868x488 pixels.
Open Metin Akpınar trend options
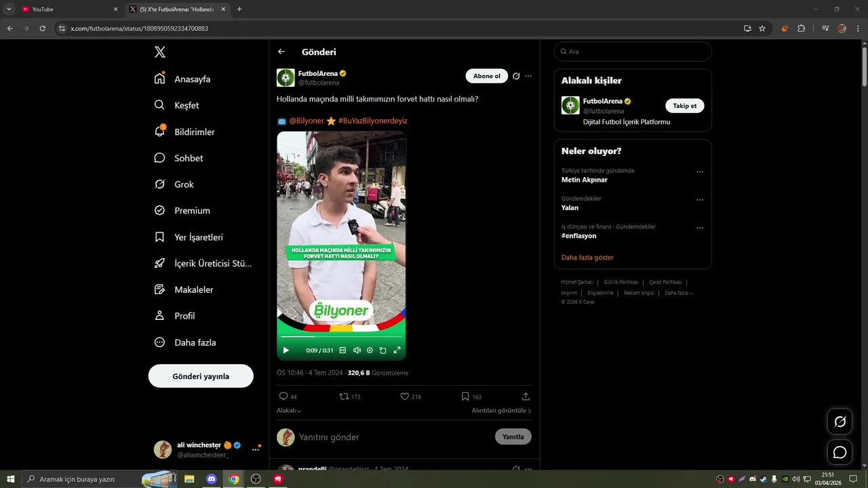[x=700, y=172]
